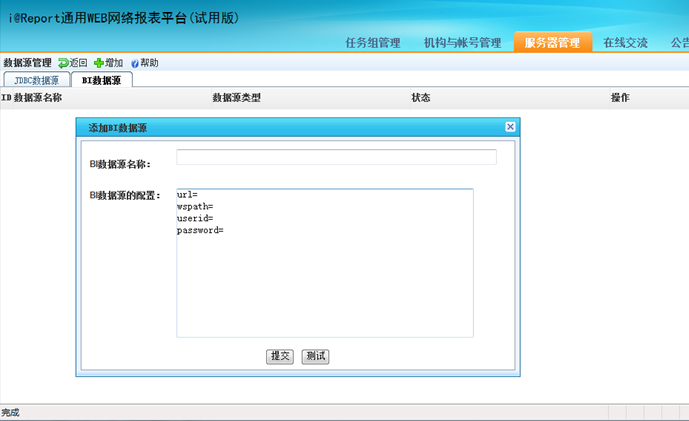
Task: Click the 状态 column header
Action: (421, 98)
